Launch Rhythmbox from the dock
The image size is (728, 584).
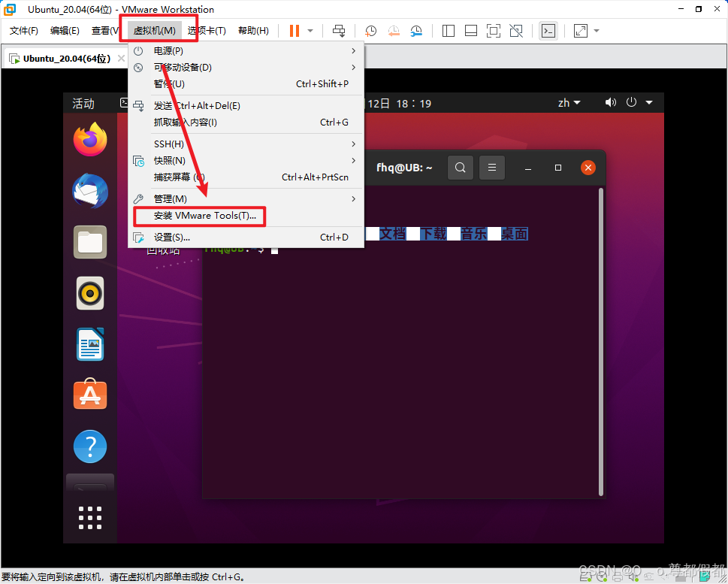(90, 293)
